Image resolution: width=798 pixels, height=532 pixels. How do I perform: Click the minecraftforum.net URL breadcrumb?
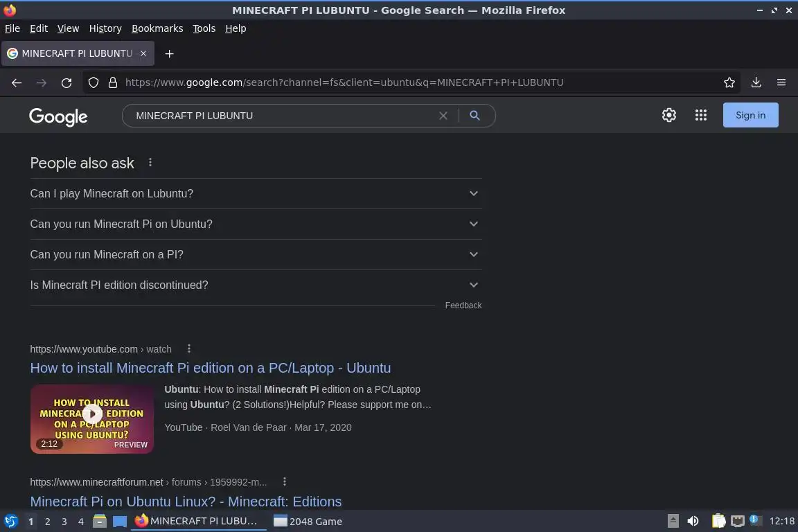[x=148, y=482]
